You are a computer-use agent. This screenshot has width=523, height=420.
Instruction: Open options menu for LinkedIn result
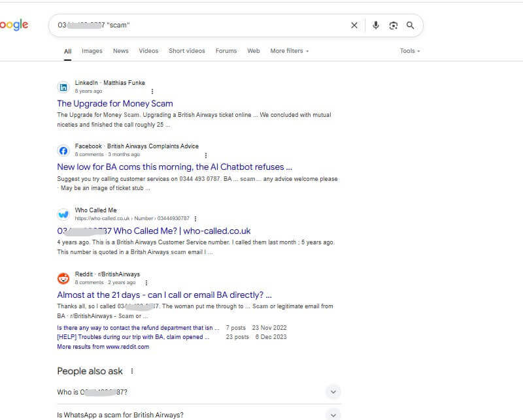[x=152, y=91]
